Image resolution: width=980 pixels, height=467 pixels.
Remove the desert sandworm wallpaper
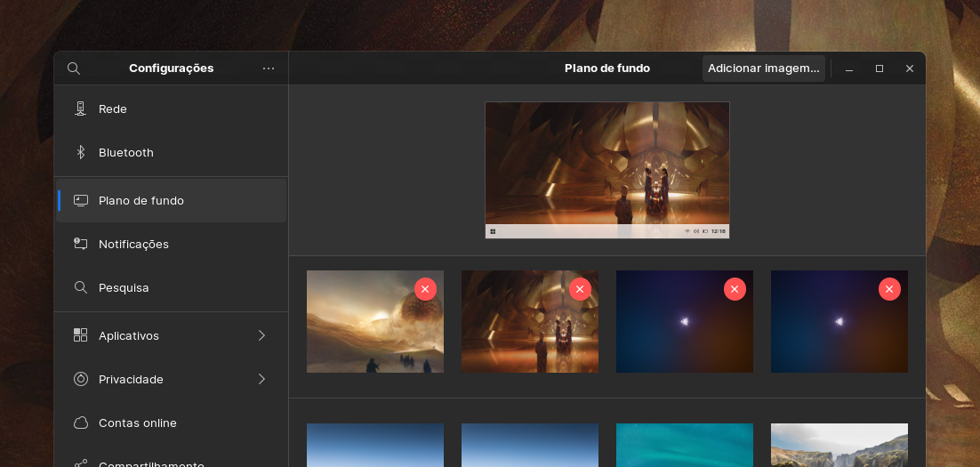click(x=425, y=289)
